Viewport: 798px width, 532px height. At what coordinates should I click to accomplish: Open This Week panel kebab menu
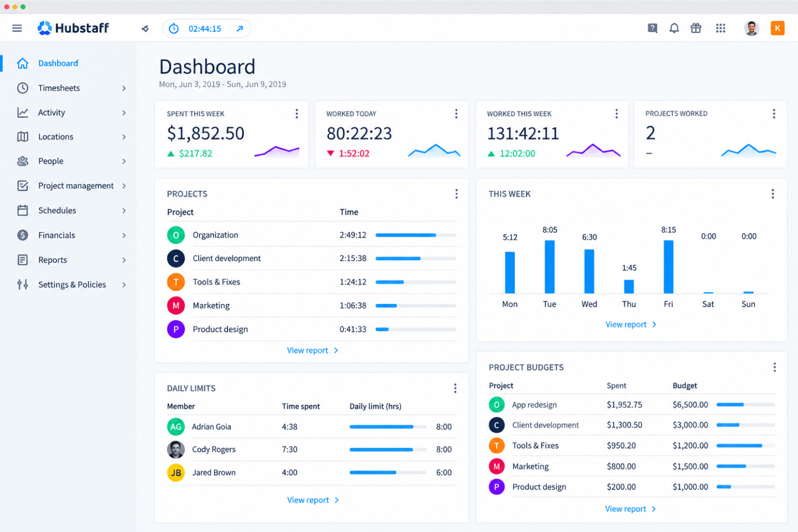click(x=773, y=194)
